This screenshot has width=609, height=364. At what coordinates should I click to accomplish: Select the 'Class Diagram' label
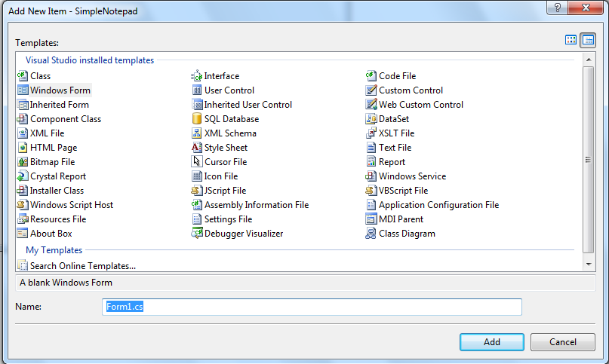pyautogui.click(x=407, y=234)
